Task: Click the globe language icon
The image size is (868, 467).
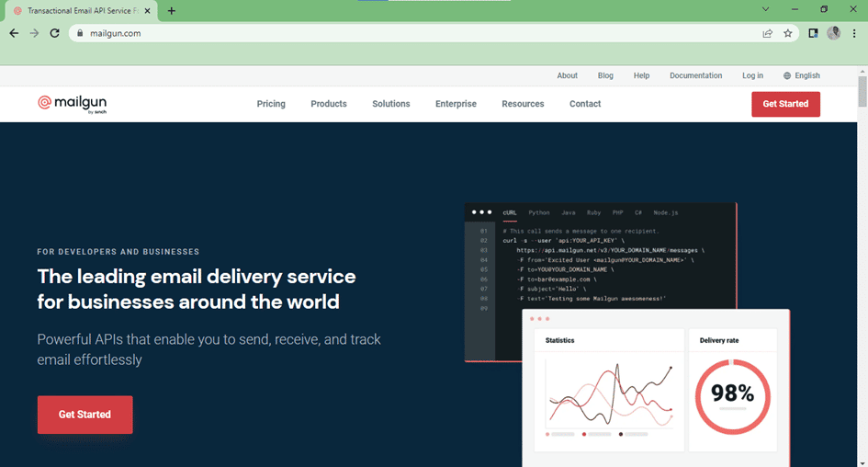Action: [786, 76]
